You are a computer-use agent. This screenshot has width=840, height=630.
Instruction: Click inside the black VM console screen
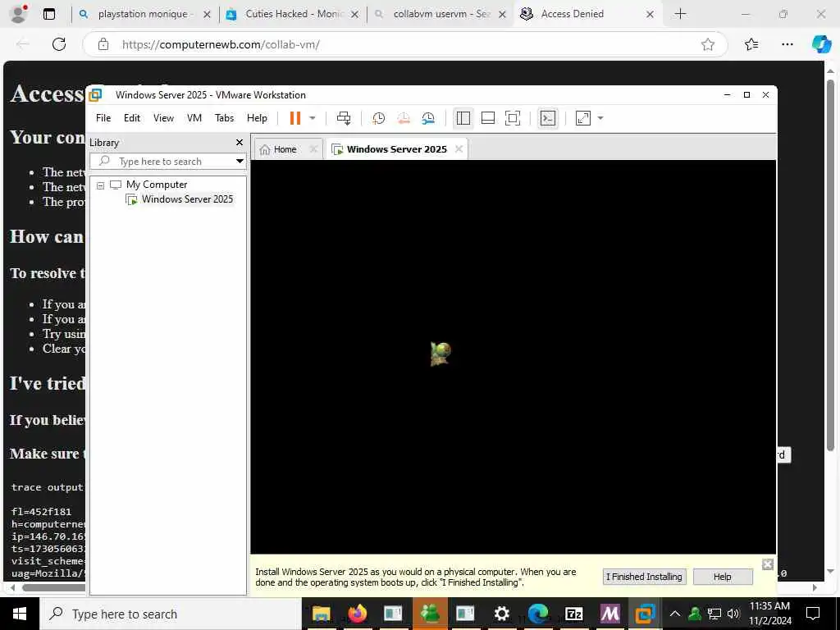pos(514,357)
